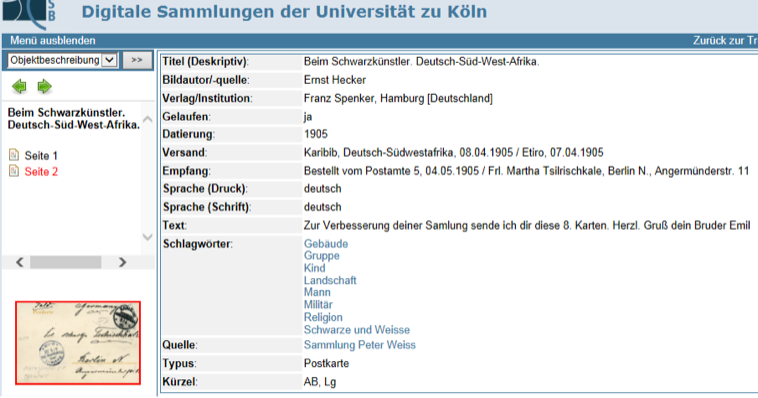Click the down arrow of sidebar scrollbar

pos(147,237)
